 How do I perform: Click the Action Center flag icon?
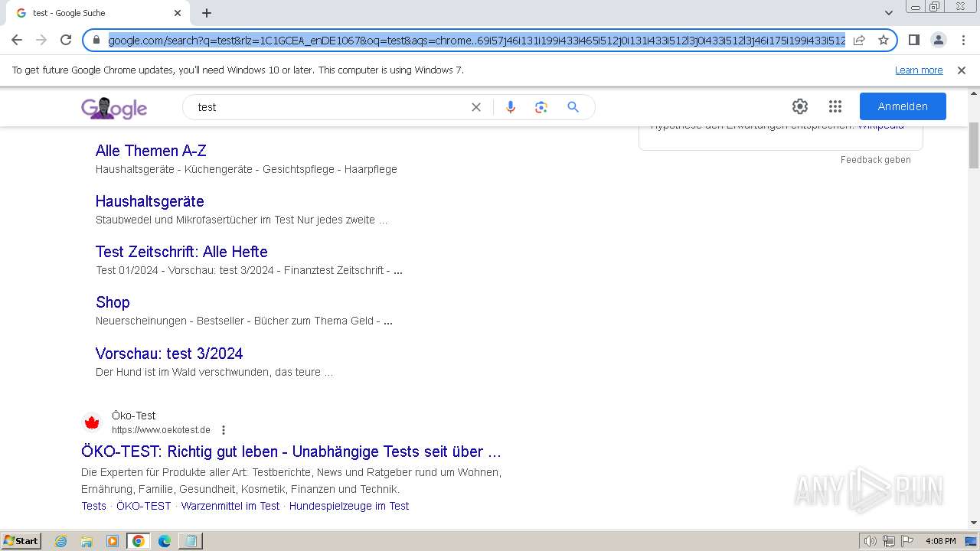coord(906,541)
